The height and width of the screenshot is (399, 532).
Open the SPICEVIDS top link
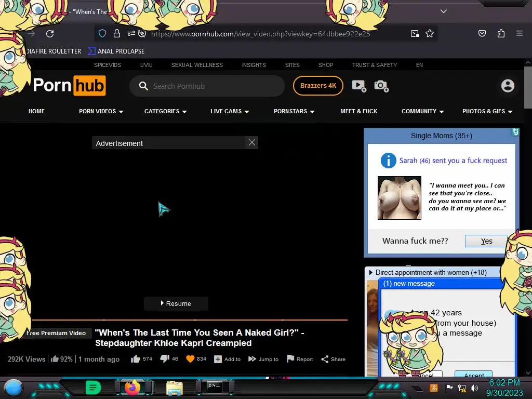tap(107, 65)
